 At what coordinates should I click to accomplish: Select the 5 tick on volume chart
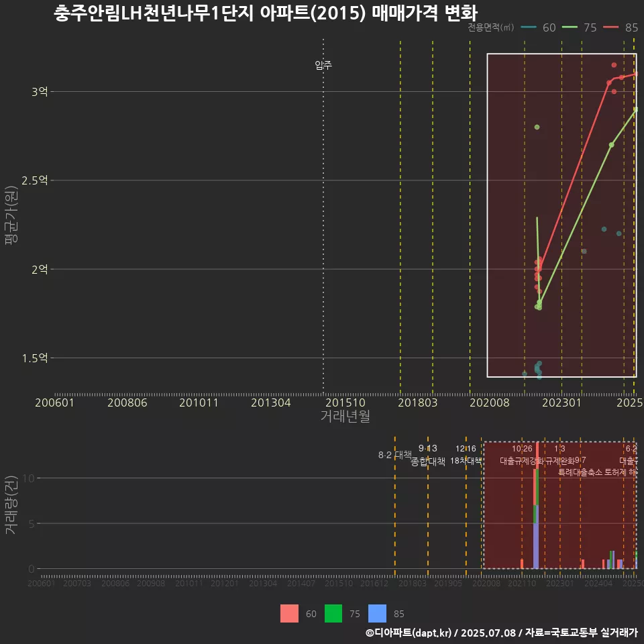(32, 524)
